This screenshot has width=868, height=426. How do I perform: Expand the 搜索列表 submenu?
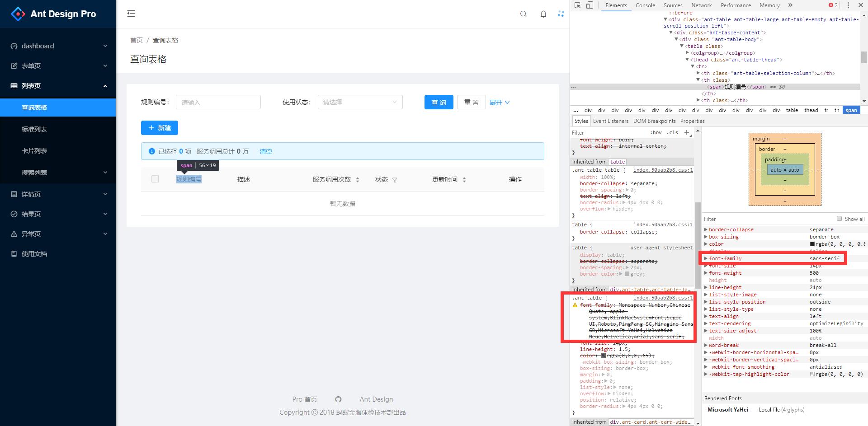[58, 173]
